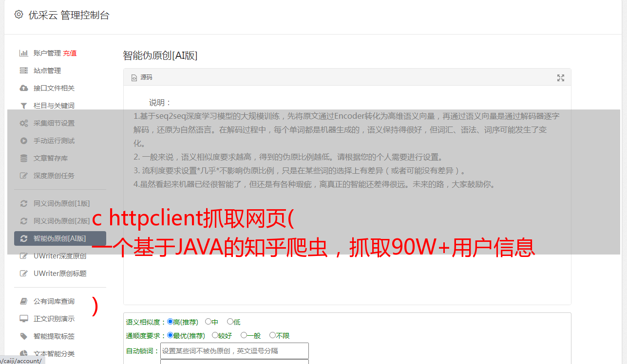This screenshot has width=627, height=364.
Task: Click the book icon for 公有词库查询
Action: click(23, 301)
